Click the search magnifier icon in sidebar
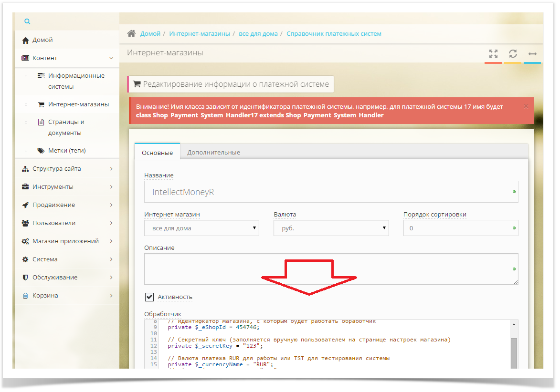 coord(27,21)
